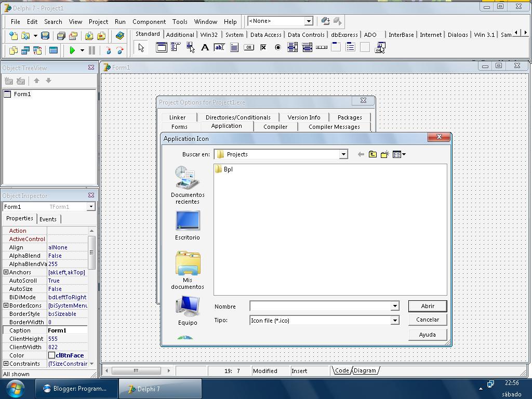Open the Buscar en folder dropdown
Screen dimensions: 532x399
(x=343, y=154)
